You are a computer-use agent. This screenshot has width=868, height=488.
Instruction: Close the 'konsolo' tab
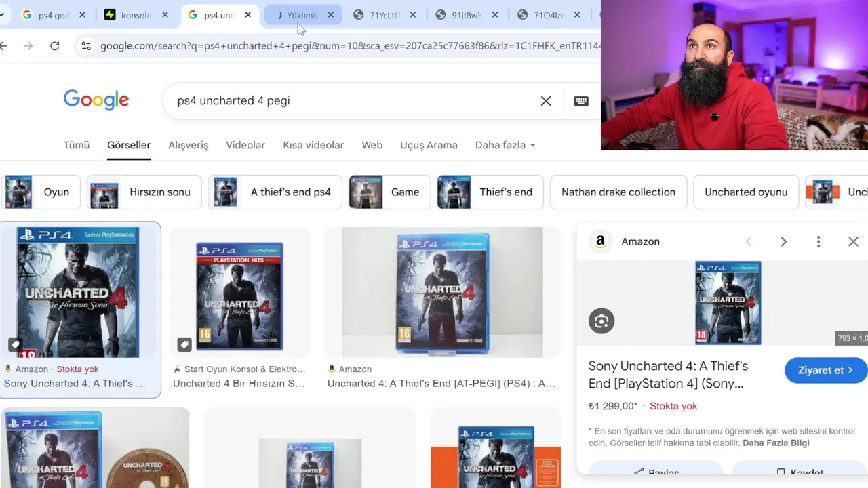pyautogui.click(x=165, y=15)
